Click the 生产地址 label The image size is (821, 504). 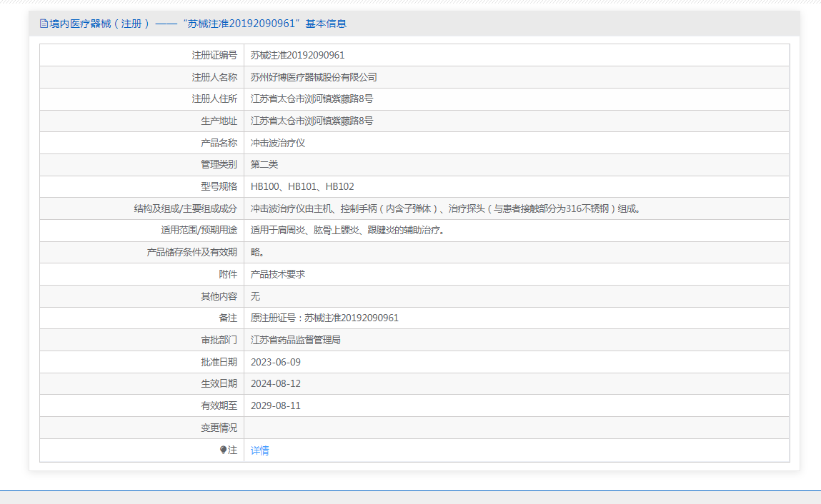pos(219,121)
